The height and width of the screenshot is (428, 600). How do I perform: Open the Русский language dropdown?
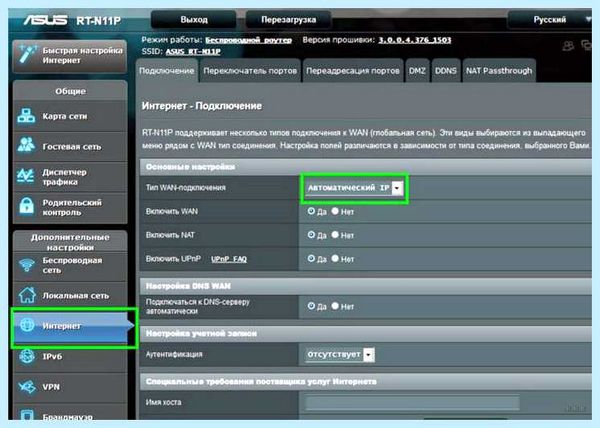pos(550,20)
